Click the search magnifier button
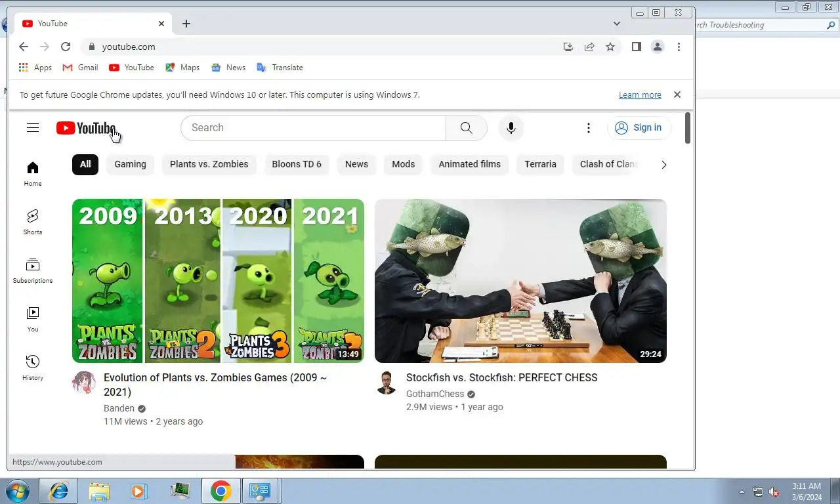This screenshot has width=840, height=504. click(467, 128)
